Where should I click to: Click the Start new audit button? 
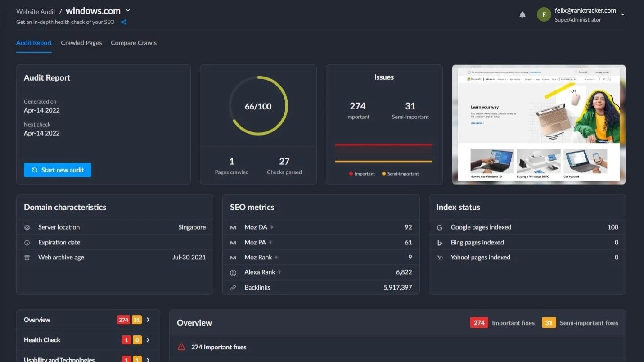58,170
